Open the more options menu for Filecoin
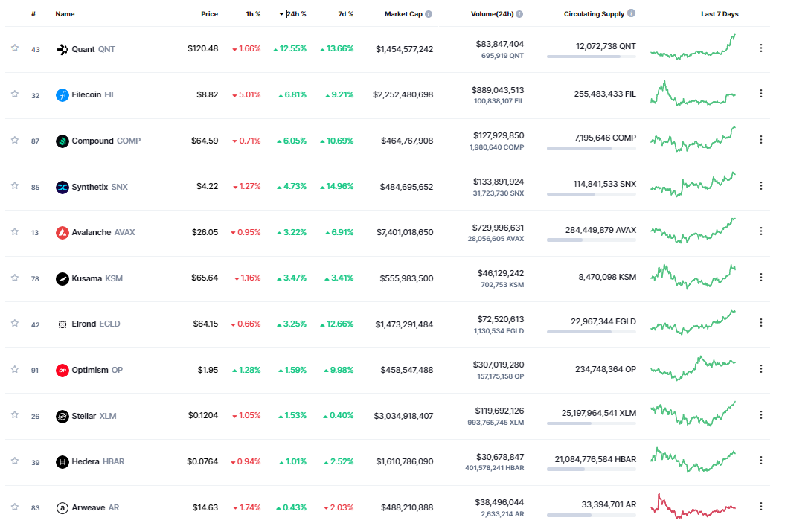The height and width of the screenshot is (532, 785). click(761, 94)
